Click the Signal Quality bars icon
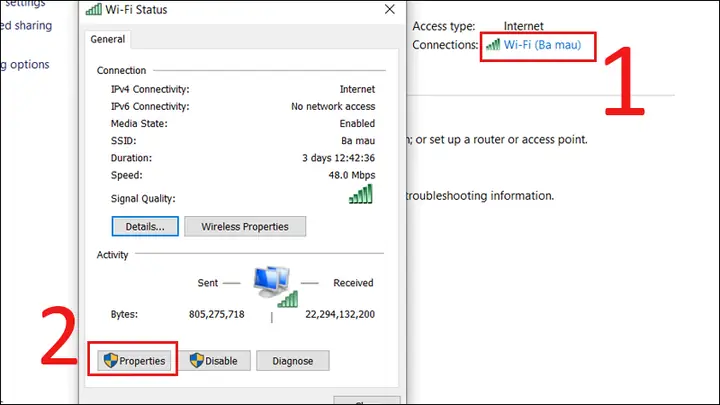The height and width of the screenshot is (405, 720). coord(361,194)
